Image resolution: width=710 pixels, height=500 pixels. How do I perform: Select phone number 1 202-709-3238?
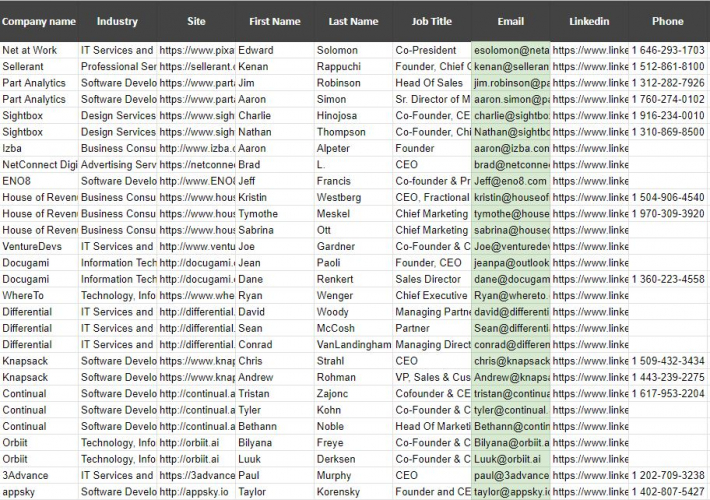pos(668,475)
